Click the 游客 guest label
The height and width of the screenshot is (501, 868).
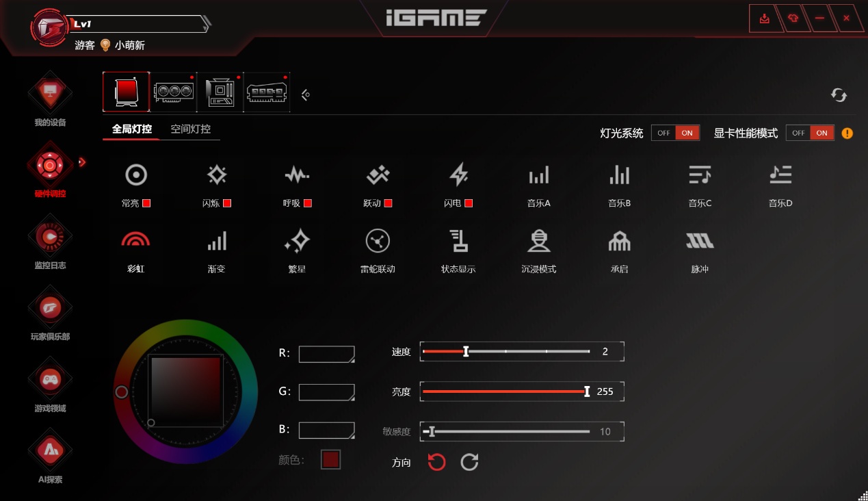(x=85, y=45)
